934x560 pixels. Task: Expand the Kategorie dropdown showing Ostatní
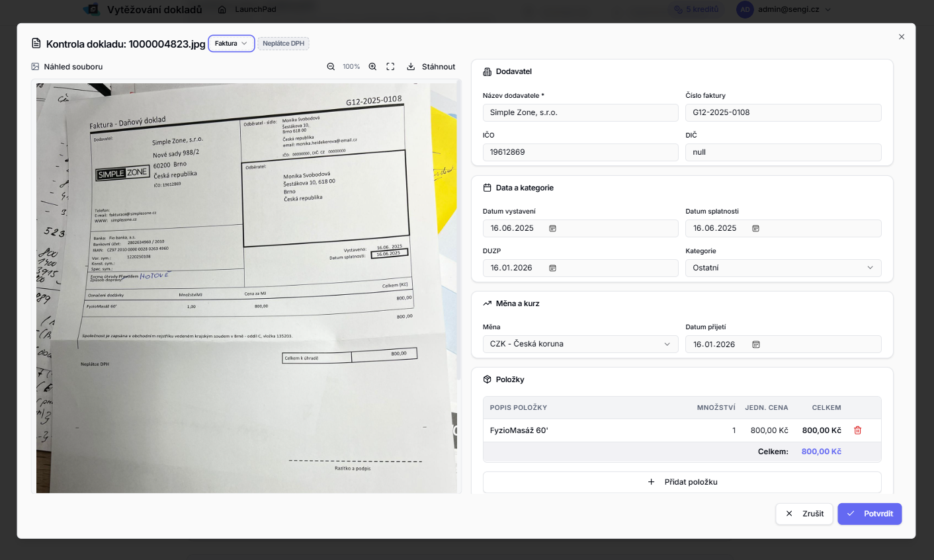(x=783, y=268)
